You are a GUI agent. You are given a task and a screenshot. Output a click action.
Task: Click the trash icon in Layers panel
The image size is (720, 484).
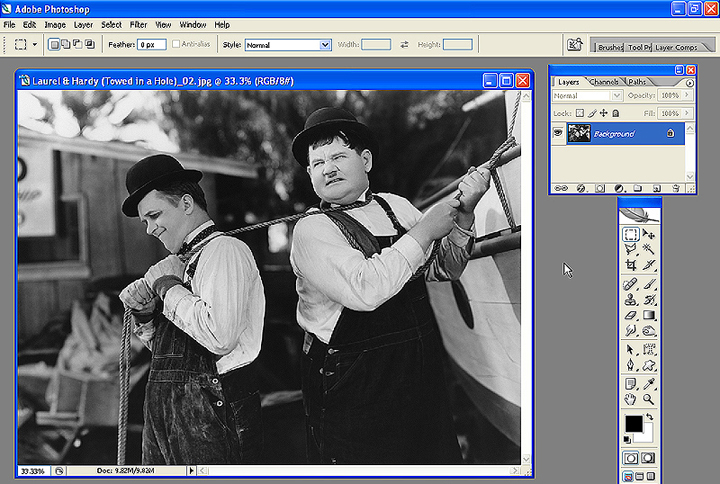click(x=676, y=188)
